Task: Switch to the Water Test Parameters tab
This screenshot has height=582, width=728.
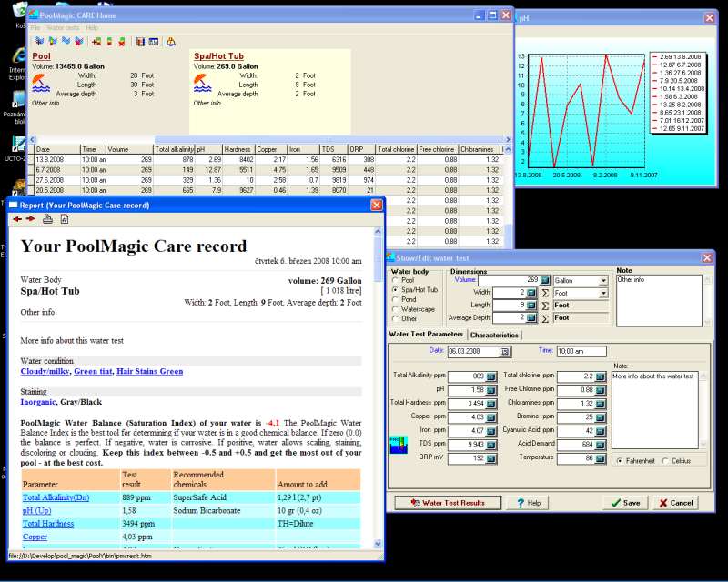Action: pos(426,334)
